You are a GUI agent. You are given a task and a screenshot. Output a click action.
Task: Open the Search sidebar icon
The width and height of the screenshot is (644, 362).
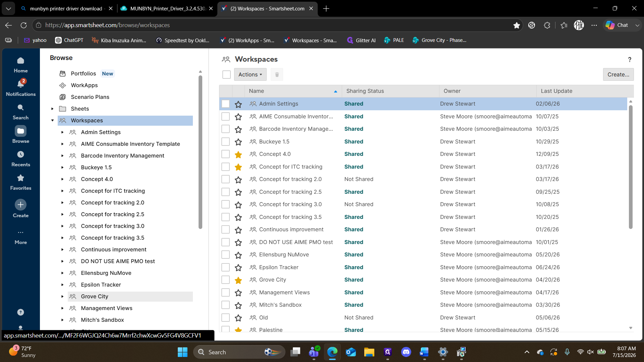coord(20,112)
